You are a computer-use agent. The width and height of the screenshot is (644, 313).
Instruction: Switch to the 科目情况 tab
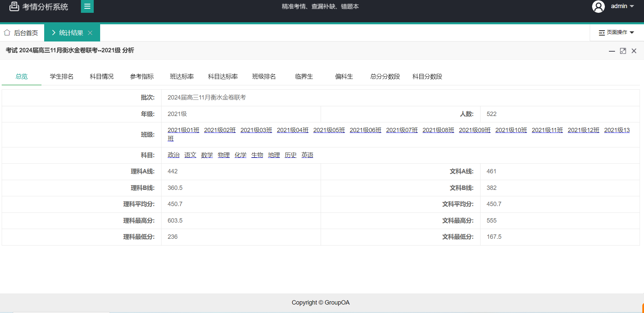(x=101, y=77)
